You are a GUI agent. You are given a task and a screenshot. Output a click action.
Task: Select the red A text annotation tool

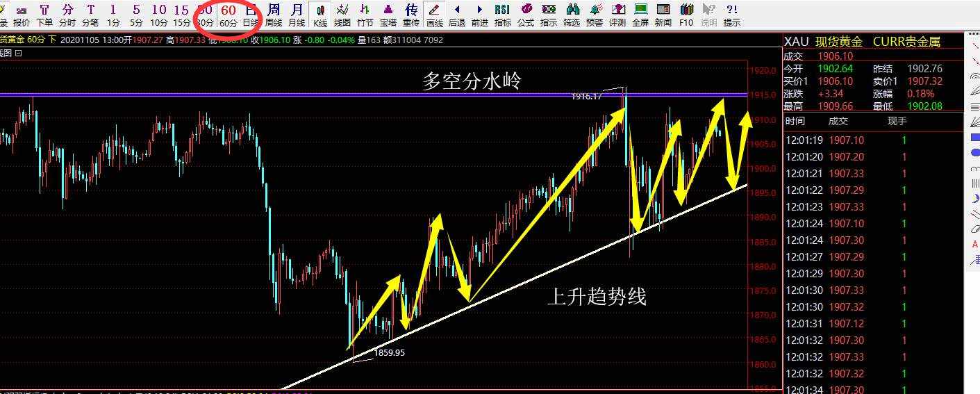tap(975, 244)
